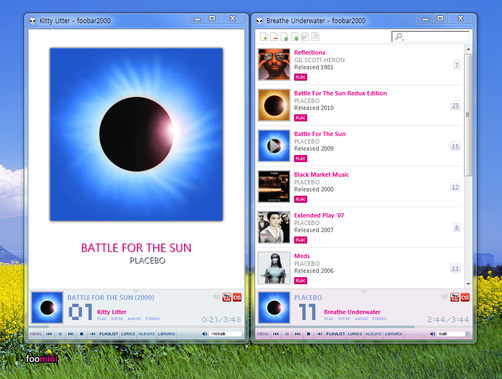Switch to LYRICS tab in Kitty Litter window
Screen dimensions: 502x379
[128, 334]
